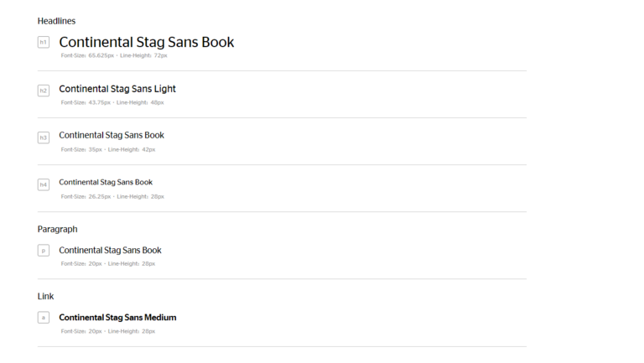Click the h1 tag icon

pyautogui.click(x=44, y=42)
